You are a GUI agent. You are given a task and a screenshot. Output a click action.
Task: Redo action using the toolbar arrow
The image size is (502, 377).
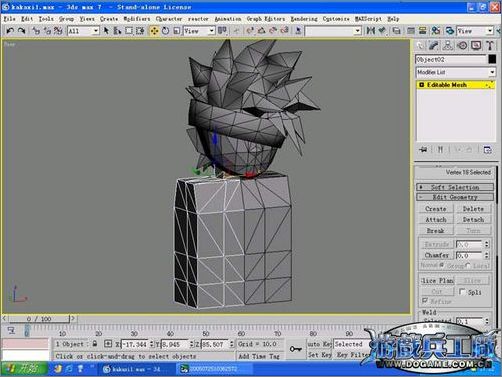(22, 31)
